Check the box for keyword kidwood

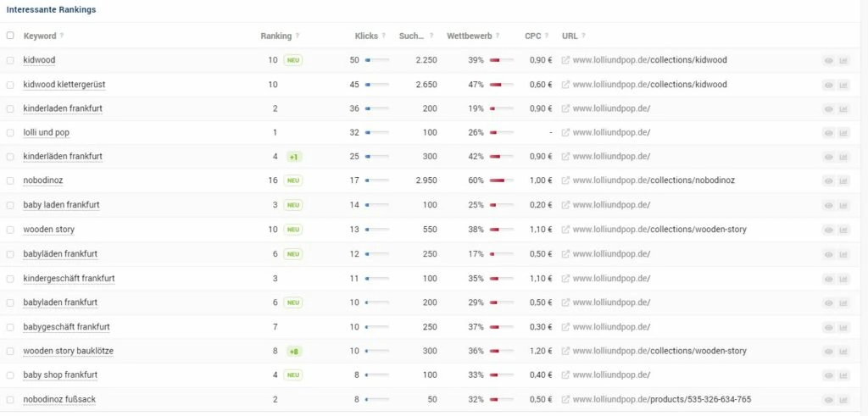pos(10,60)
